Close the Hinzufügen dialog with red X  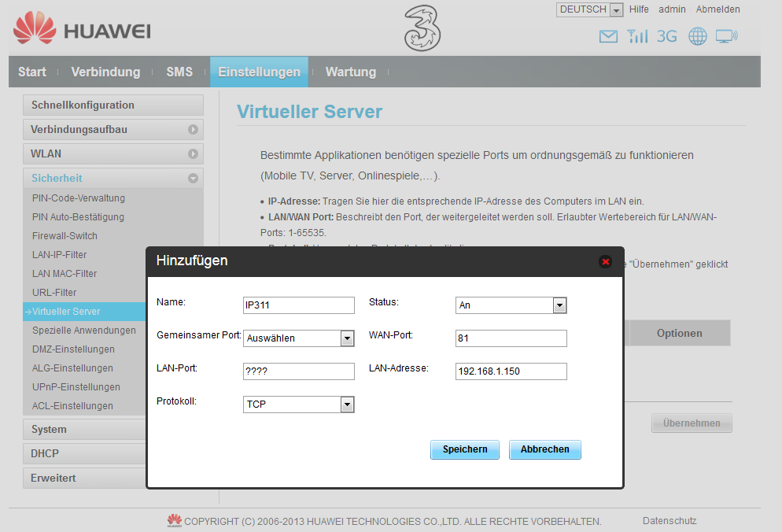tap(605, 261)
